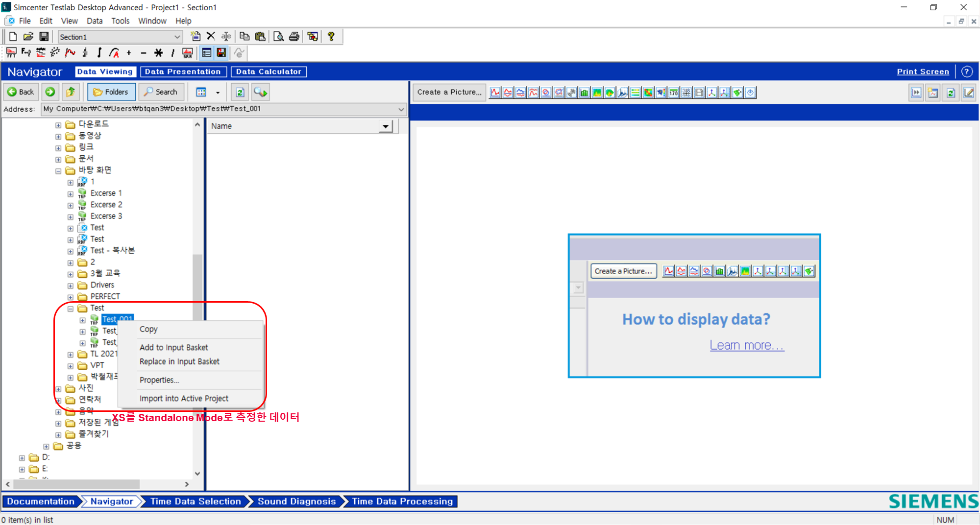The image size is (980, 525).
Task: Go to Time Data Selection workflow tab
Action: point(196,501)
